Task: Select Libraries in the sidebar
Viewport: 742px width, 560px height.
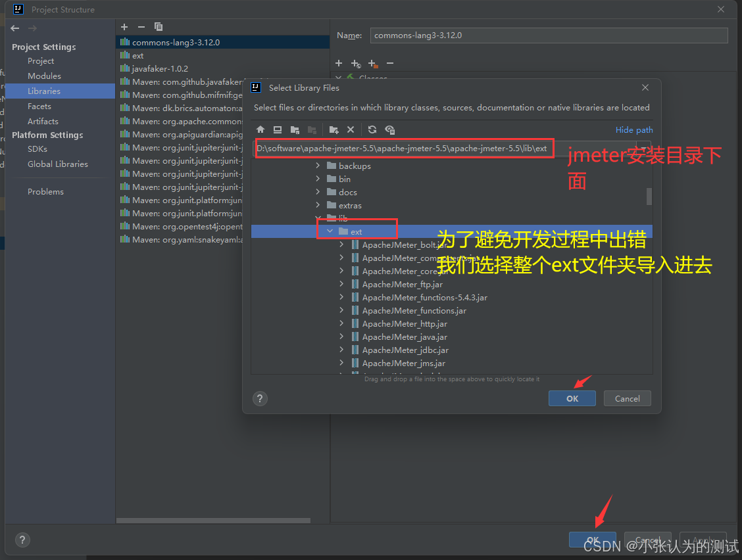Action: (60, 91)
